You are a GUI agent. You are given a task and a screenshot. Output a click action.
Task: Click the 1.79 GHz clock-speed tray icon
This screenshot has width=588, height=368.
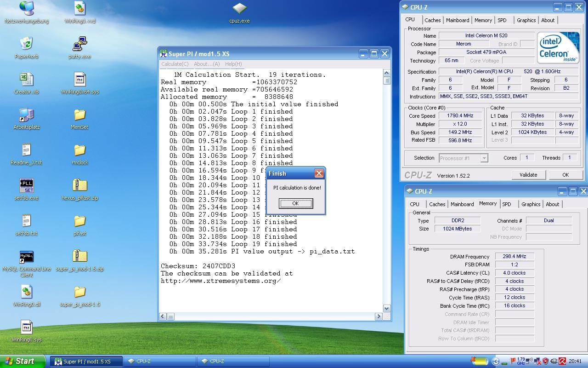click(521, 361)
